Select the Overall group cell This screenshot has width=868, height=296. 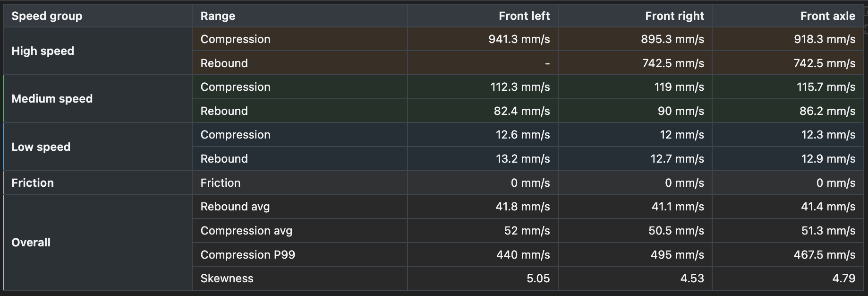click(x=98, y=243)
